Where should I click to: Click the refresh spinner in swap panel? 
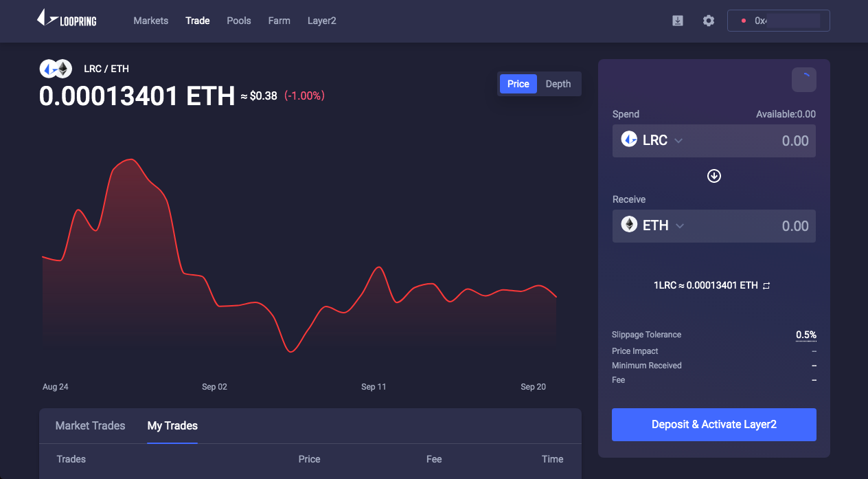tap(804, 80)
